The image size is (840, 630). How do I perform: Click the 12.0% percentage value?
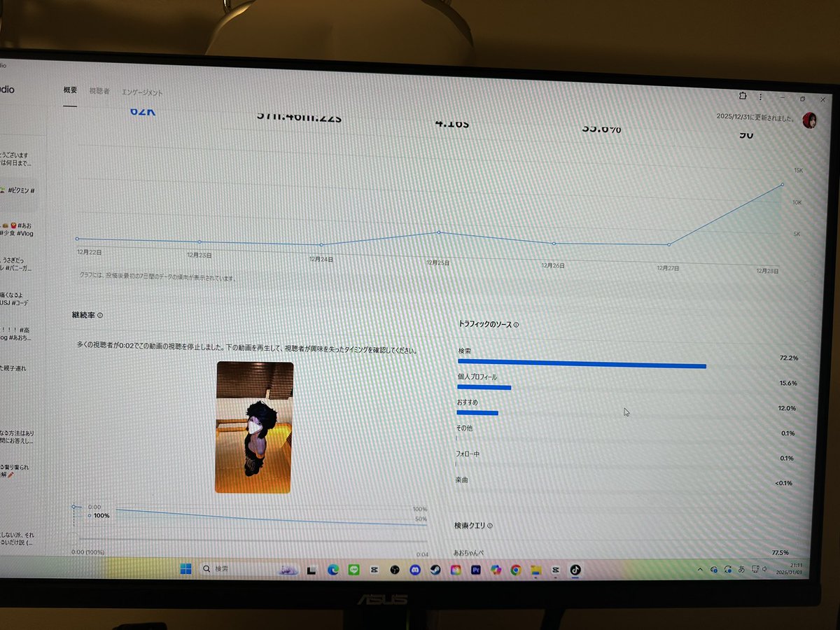787,408
